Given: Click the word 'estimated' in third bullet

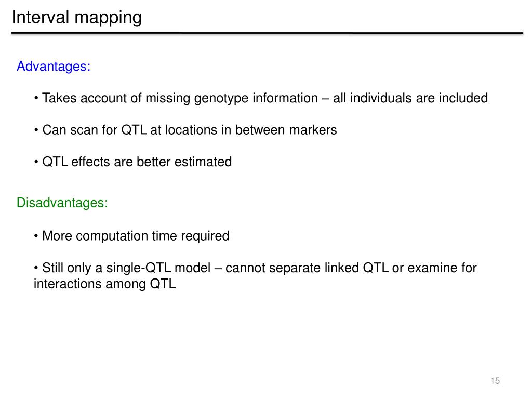Looking at the screenshot, I should (x=203, y=162).
